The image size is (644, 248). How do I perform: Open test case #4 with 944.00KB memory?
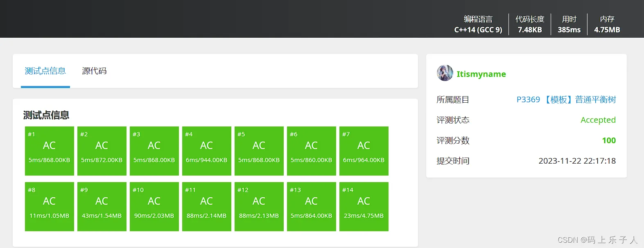pyautogui.click(x=207, y=151)
